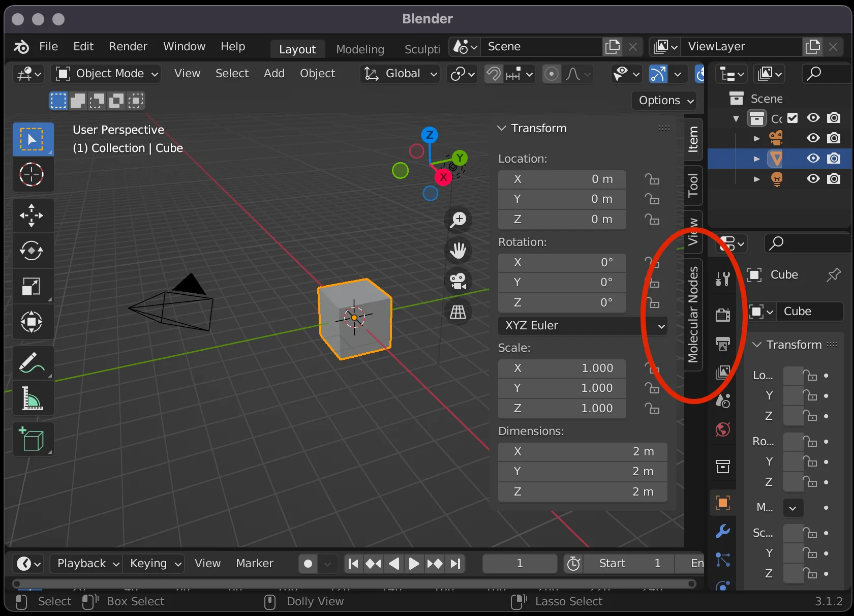
Task: Click the pan hand viewport button
Action: [458, 251]
